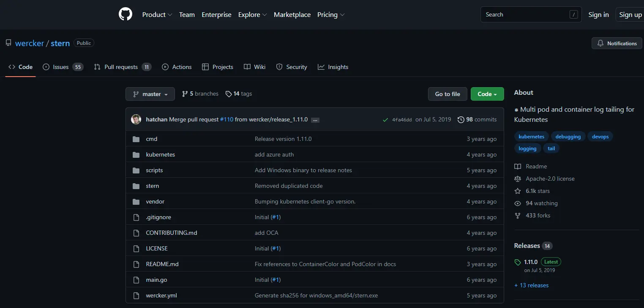Select the tail topic tag

pyautogui.click(x=551, y=148)
